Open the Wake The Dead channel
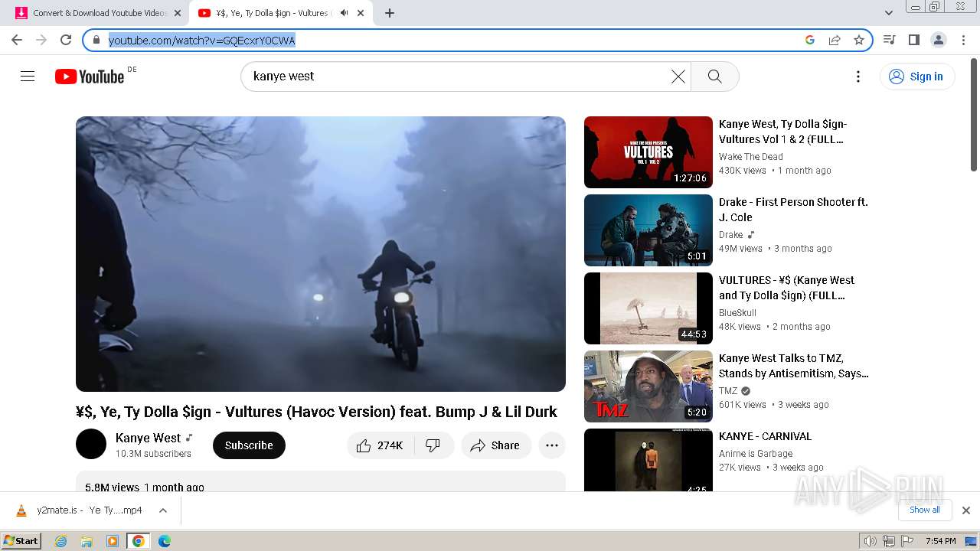Screen dimensions: 980x551 click(x=751, y=157)
